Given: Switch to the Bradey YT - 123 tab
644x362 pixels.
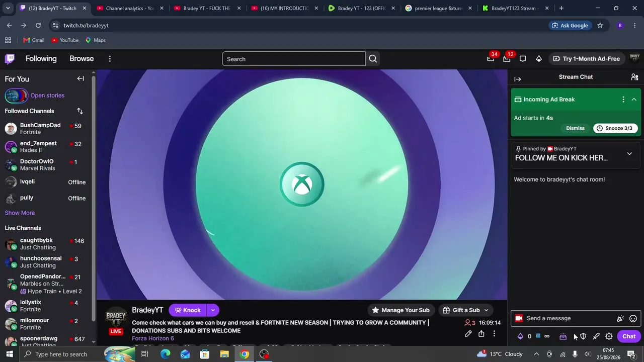Looking at the screenshot, I should click(x=361, y=8).
